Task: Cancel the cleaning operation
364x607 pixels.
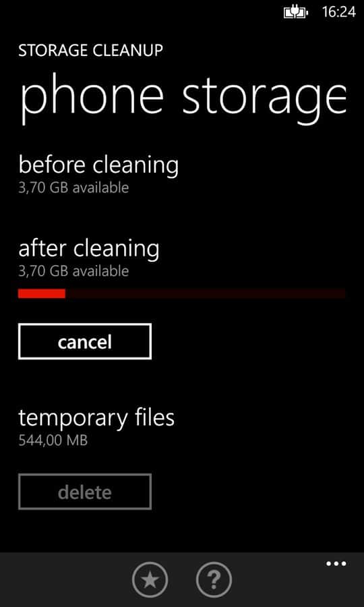Action: coord(85,341)
